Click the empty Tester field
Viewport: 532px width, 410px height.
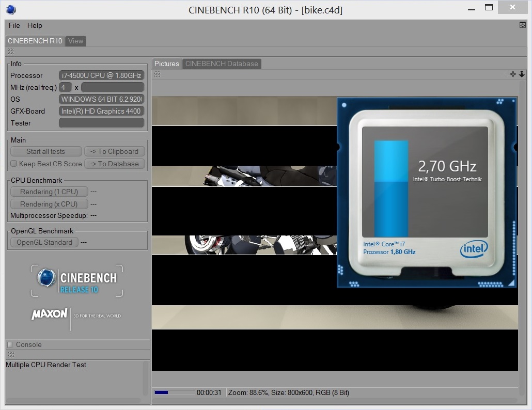coord(101,123)
